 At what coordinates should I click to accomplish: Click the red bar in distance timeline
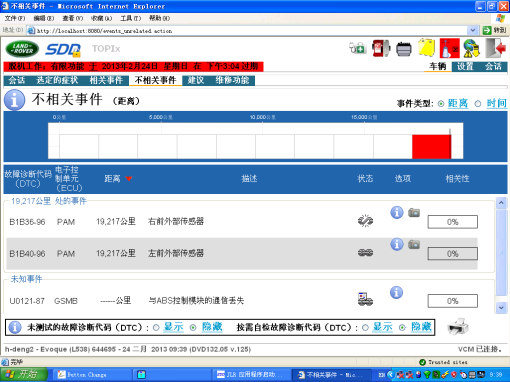pos(432,147)
